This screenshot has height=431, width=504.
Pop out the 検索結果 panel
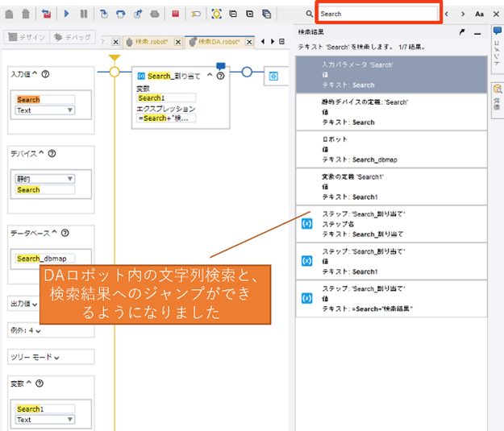tap(462, 31)
